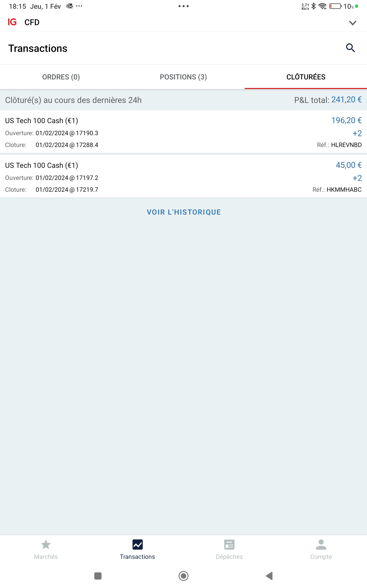Open Marchés star icon

(x=46, y=545)
